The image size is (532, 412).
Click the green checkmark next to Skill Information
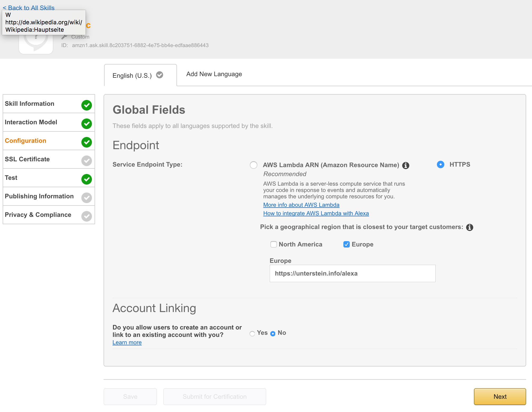(87, 105)
